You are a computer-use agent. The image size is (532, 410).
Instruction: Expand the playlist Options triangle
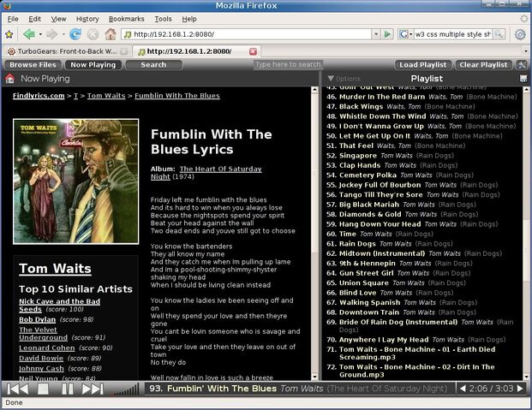pyautogui.click(x=331, y=79)
